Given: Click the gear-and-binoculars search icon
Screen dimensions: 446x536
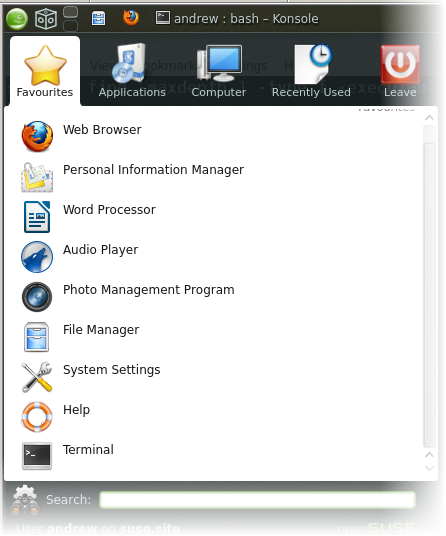Looking at the screenshot, I should click(x=25, y=500).
